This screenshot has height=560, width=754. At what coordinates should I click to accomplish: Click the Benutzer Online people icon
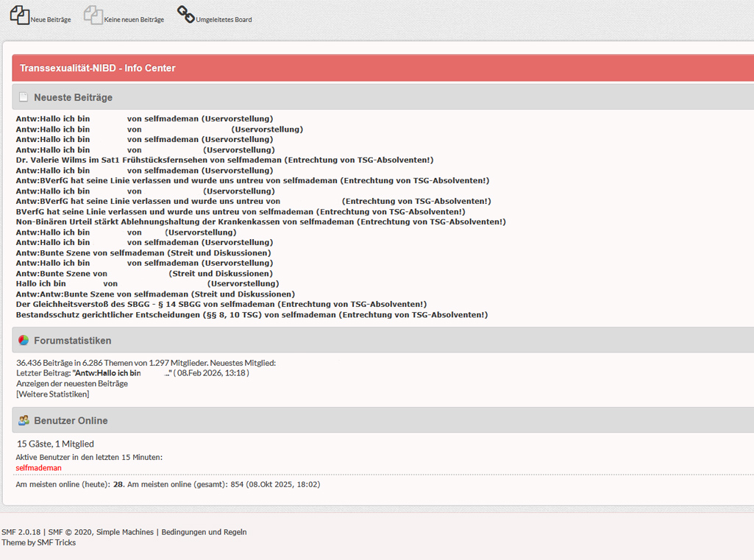point(24,421)
